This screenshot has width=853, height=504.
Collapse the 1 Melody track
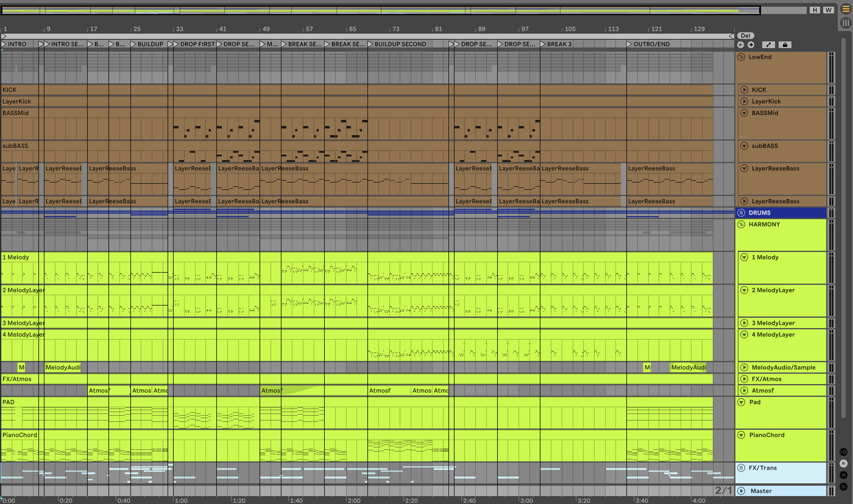tap(744, 257)
